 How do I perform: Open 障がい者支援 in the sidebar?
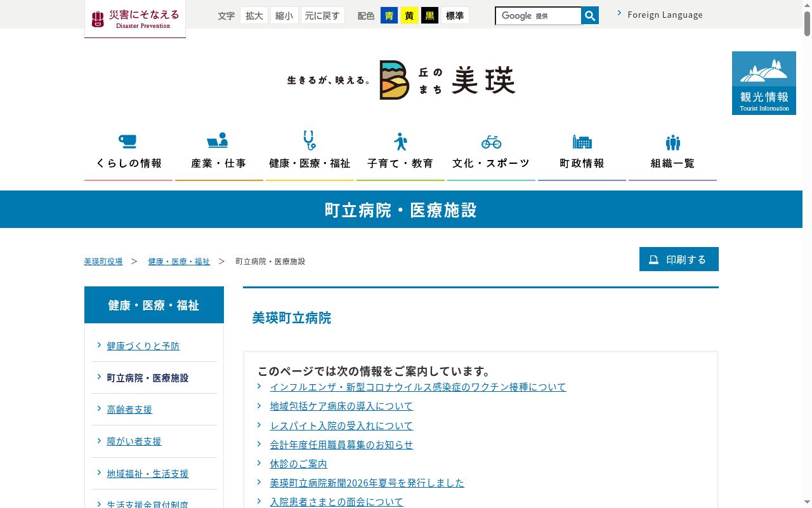click(x=134, y=441)
